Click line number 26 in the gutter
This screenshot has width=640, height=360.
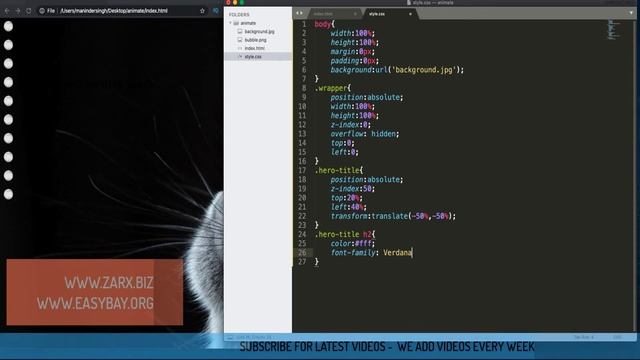coord(302,253)
